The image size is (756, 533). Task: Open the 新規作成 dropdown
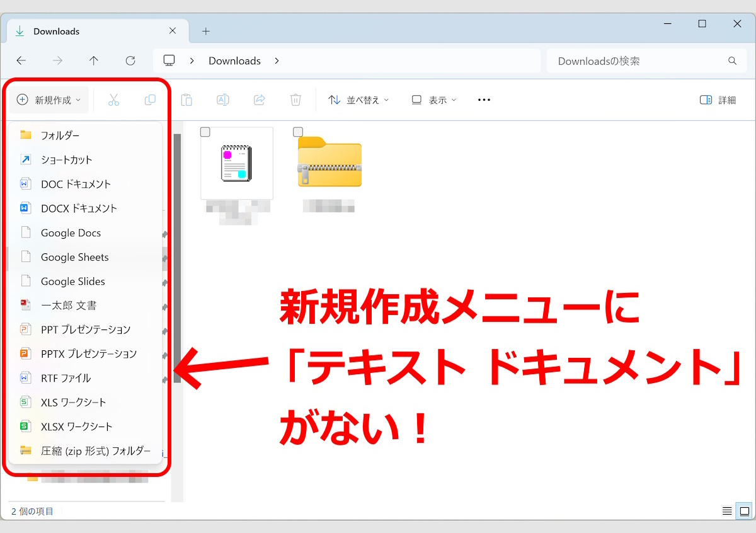[x=49, y=100]
